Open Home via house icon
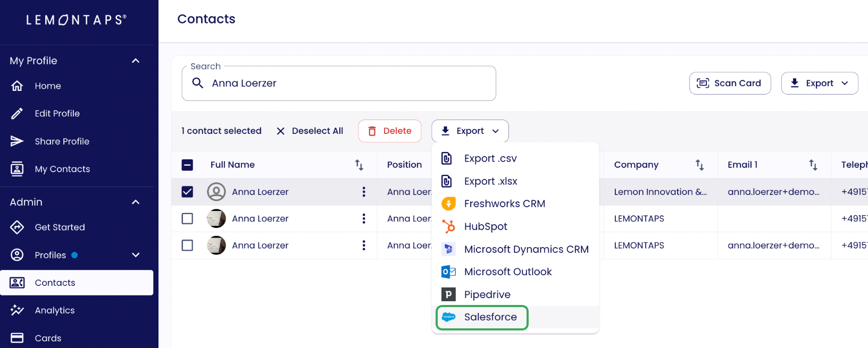Image resolution: width=868 pixels, height=348 pixels. tap(17, 86)
